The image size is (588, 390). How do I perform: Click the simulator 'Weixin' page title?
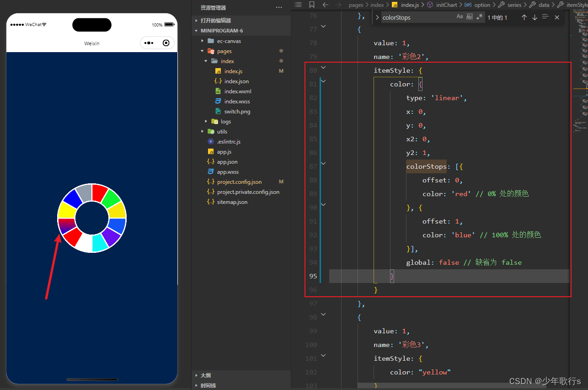pos(92,43)
